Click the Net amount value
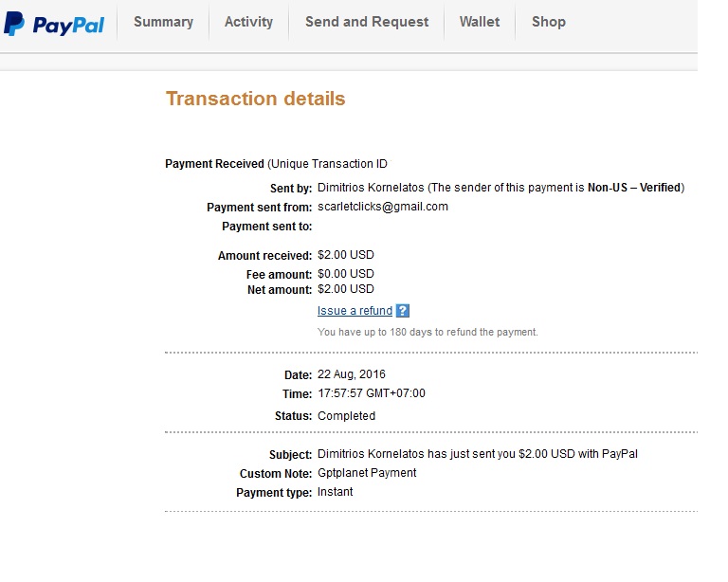 [x=346, y=289]
